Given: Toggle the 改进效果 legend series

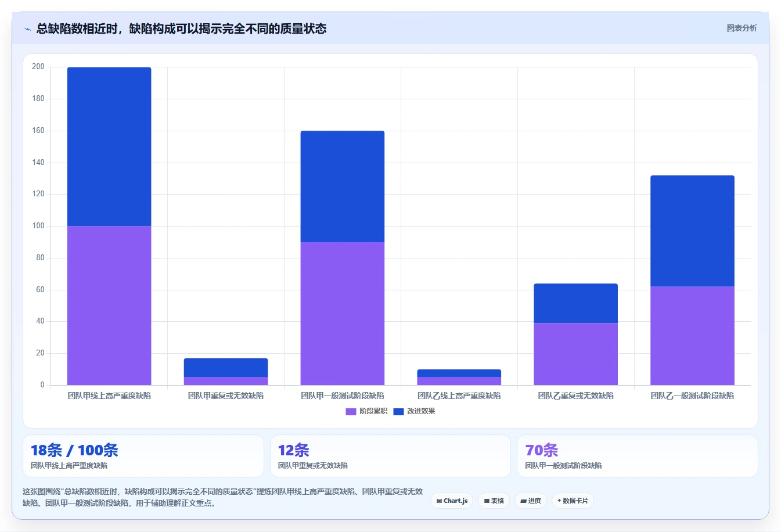Looking at the screenshot, I should pos(414,411).
